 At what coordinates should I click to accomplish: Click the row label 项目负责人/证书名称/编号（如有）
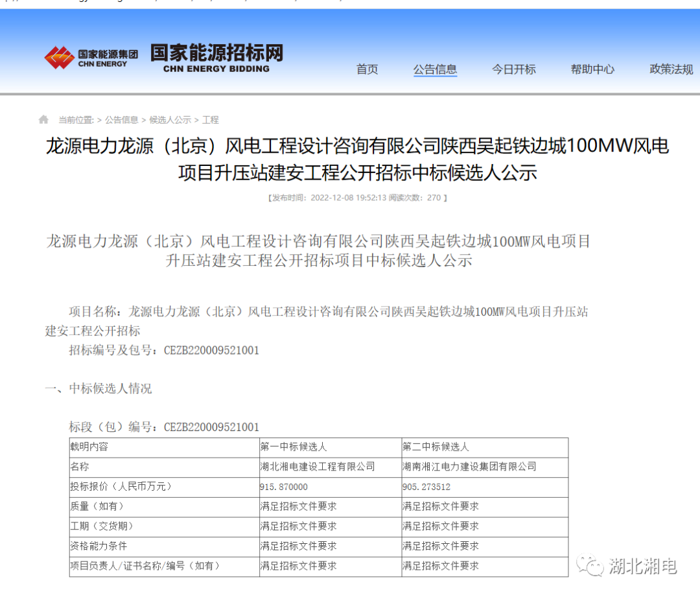(145, 566)
